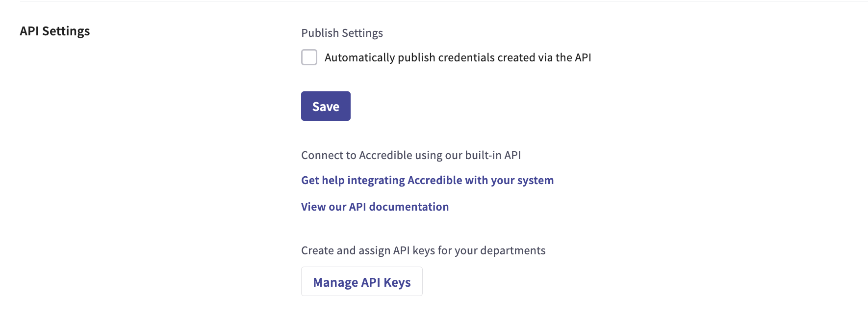Click 'Get help integrating Accredible with your system'
This screenshot has width=868, height=326.
click(427, 180)
